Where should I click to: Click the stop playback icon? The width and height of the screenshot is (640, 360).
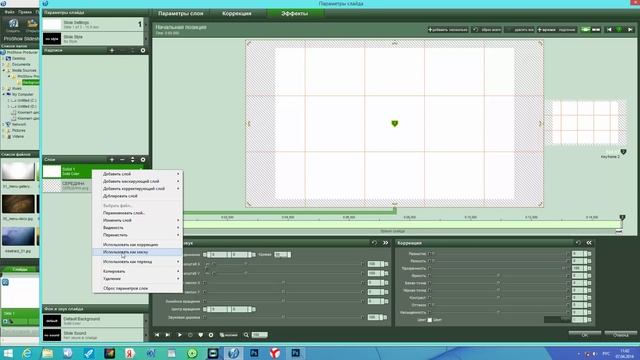(x=190, y=335)
